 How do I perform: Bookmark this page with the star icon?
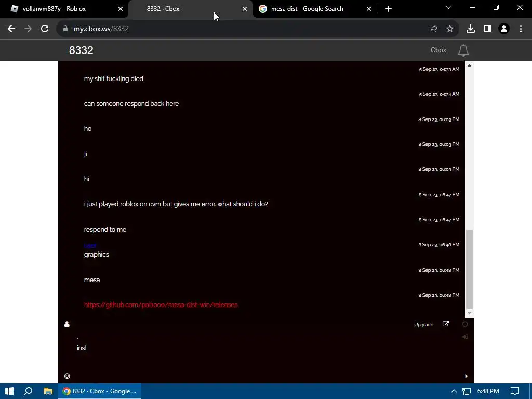[450, 29]
